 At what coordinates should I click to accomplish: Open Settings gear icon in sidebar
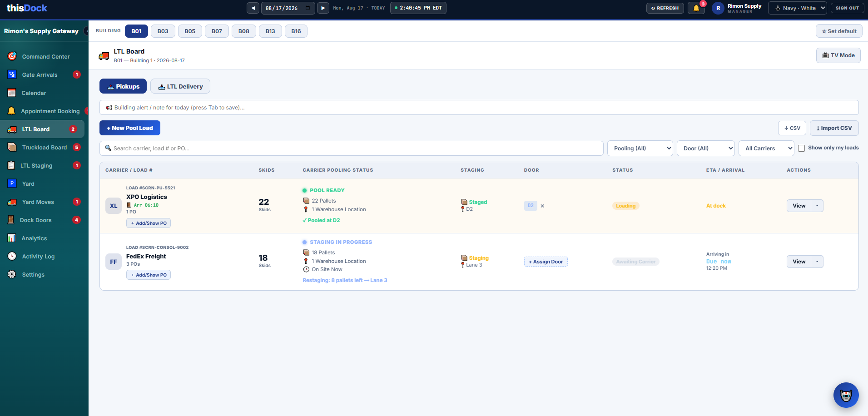pos(12,274)
